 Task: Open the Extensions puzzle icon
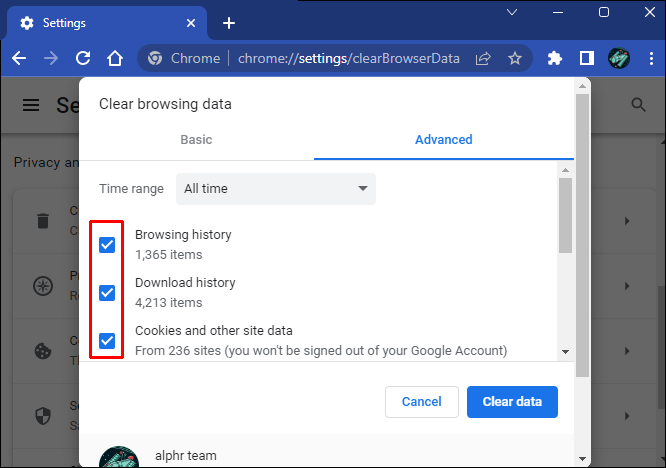click(556, 58)
